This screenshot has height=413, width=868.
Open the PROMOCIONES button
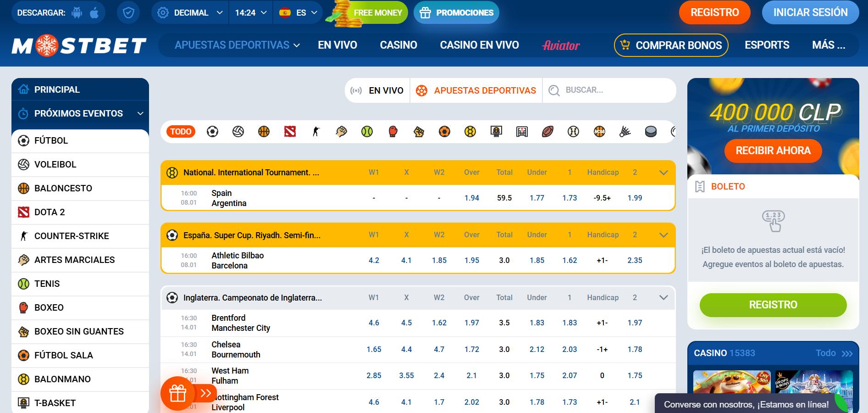coord(456,12)
